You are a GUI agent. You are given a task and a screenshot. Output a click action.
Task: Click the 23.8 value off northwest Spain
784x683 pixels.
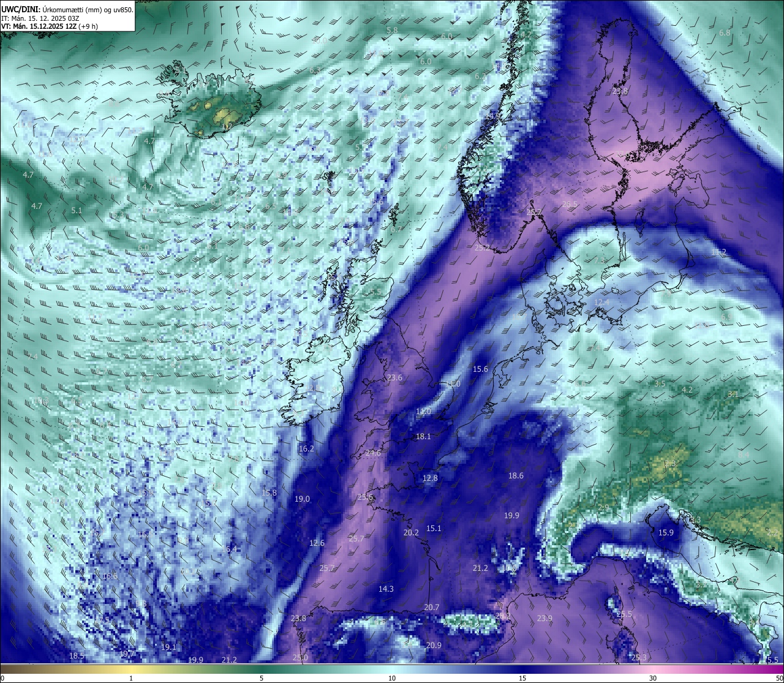(x=298, y=618)
